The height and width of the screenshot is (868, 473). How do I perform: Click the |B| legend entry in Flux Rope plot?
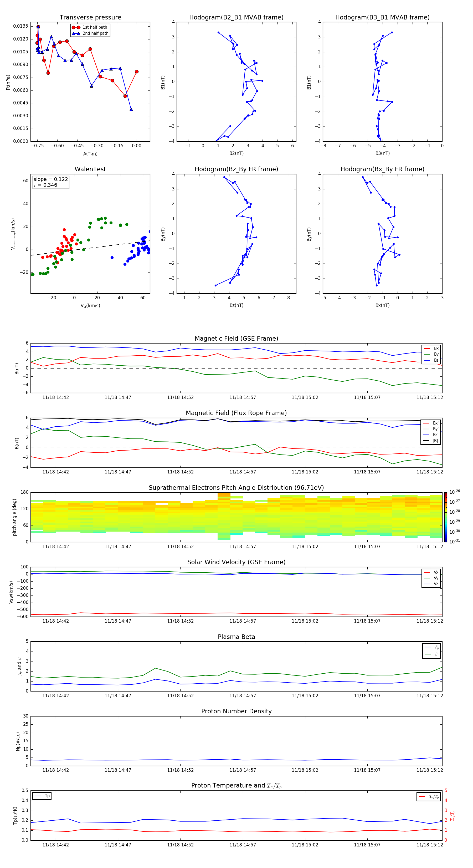point(431,441)
